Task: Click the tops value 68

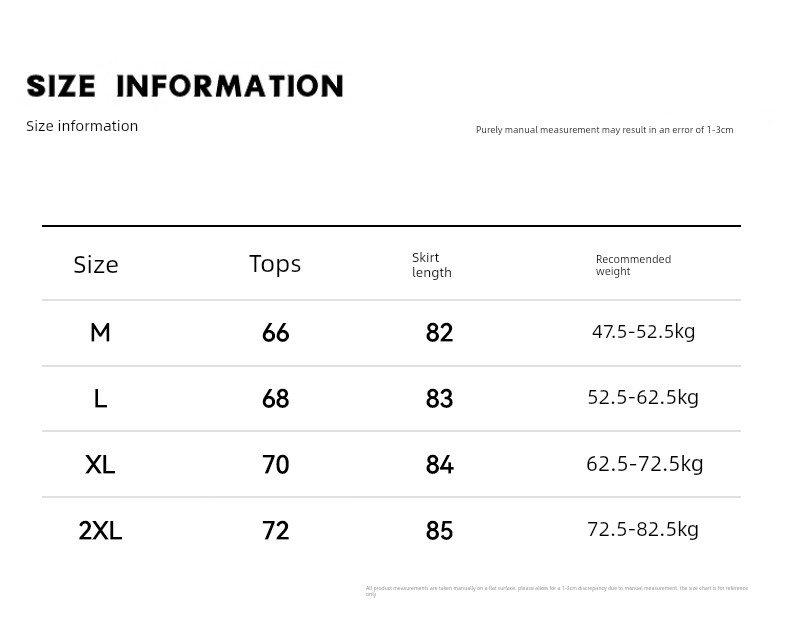Action: [x=276, y=399]
